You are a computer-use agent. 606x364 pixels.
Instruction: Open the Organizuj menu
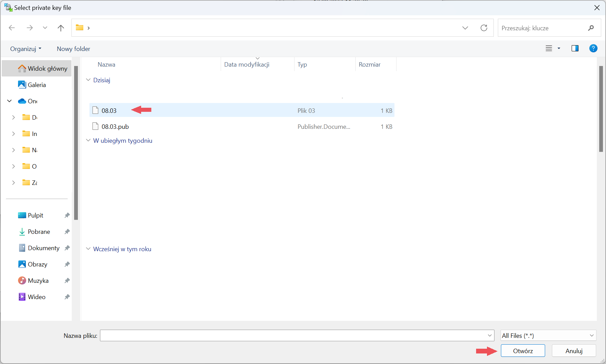tap(26, 49)
